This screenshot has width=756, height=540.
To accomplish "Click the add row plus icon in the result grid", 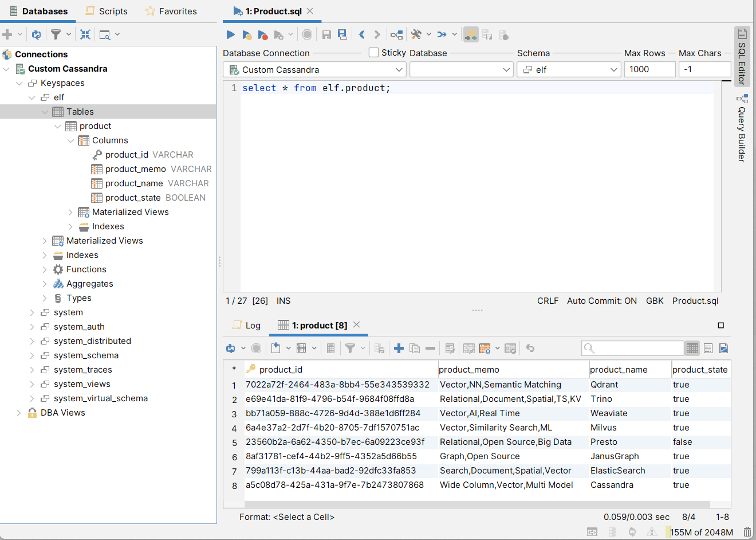I will click(x=399, y=348).
